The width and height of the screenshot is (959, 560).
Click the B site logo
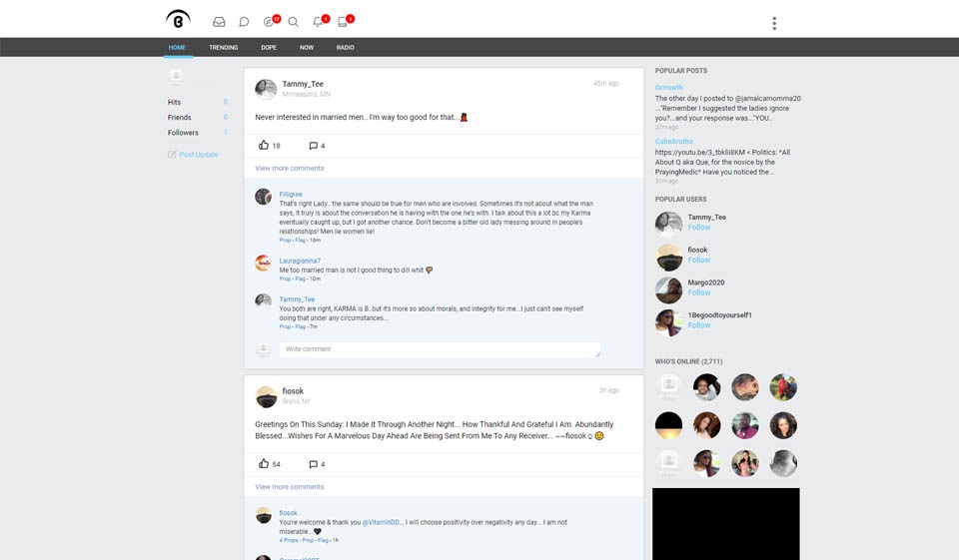(x=178, y=20)
